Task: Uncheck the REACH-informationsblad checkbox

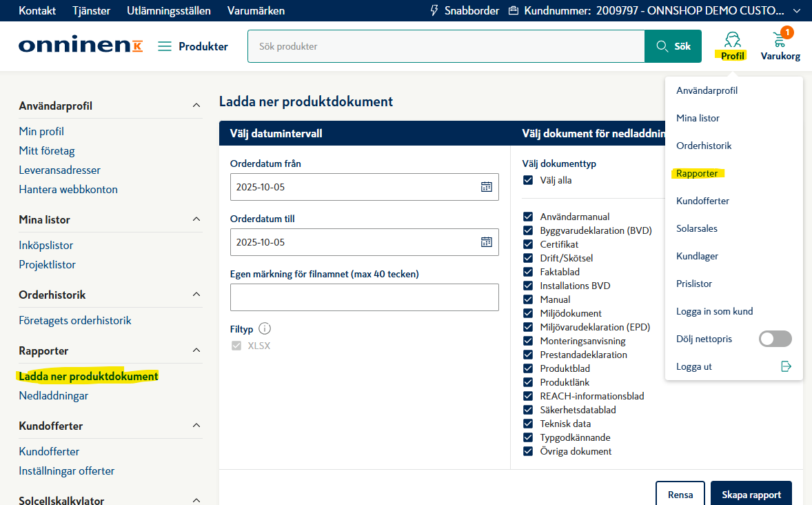Action: [x=528, y=396]
